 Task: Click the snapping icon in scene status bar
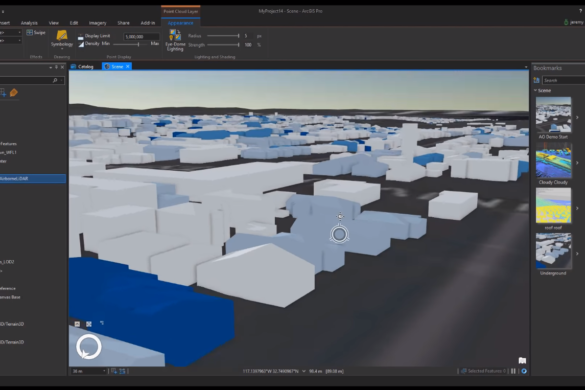click(x=114, y=371)
